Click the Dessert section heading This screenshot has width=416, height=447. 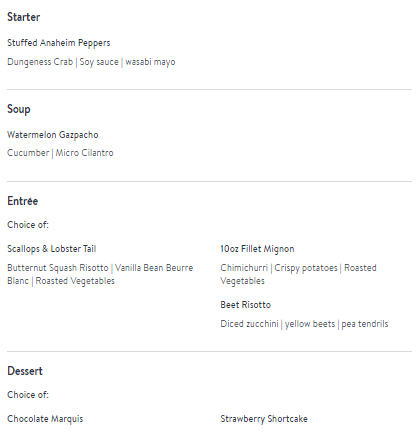pyautogui.click(x=25, y=371)
